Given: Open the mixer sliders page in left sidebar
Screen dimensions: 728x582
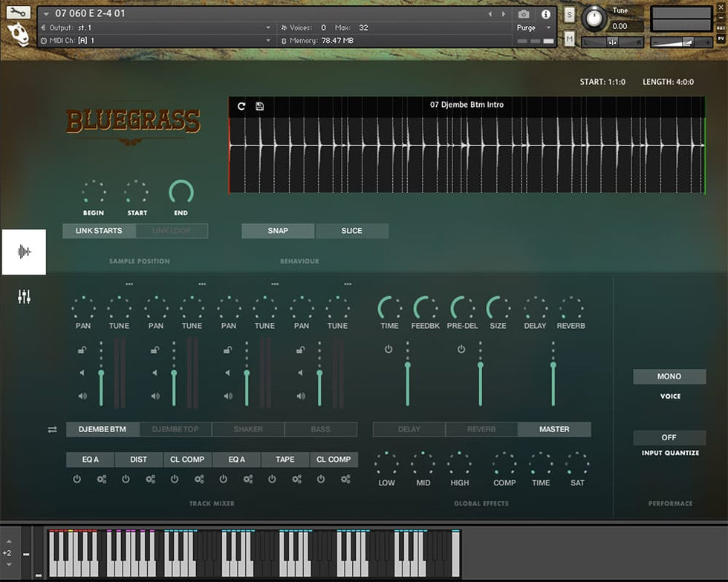Looking at the screenshot, I should [x=24, y=298].
